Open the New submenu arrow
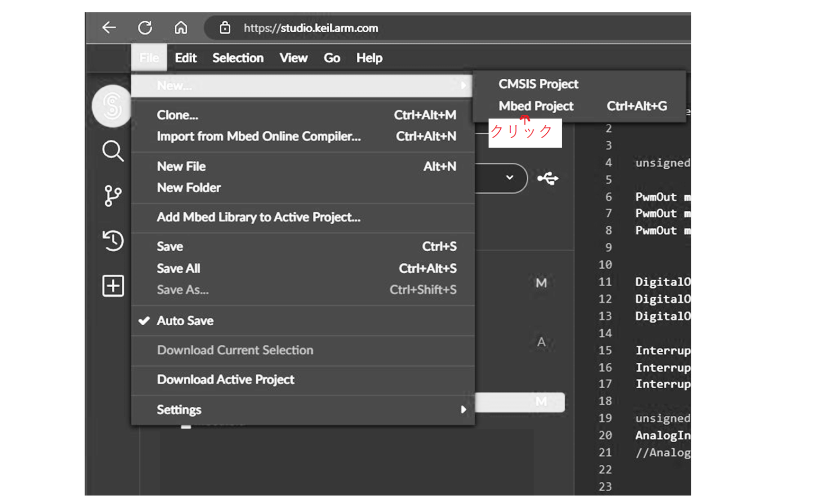Viewport: 813px width, 504px height. (x=464, y=85)
